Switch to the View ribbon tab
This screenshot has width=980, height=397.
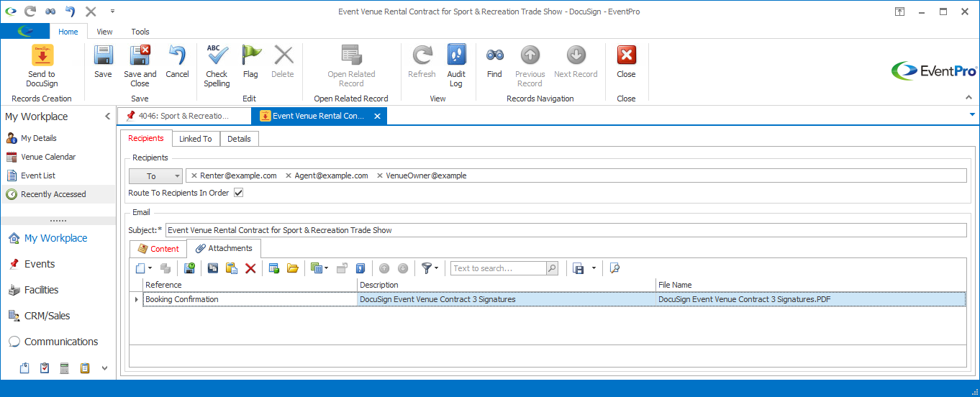105,32
